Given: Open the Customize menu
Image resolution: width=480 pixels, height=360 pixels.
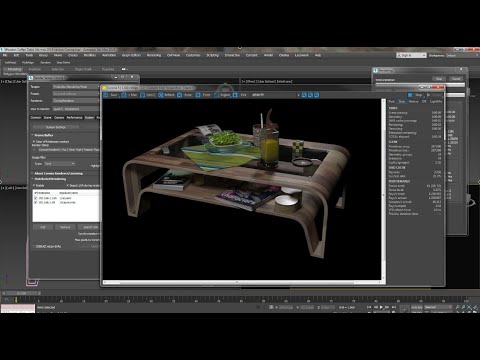Looking at the screenshot, I should [x=193, y=55].
